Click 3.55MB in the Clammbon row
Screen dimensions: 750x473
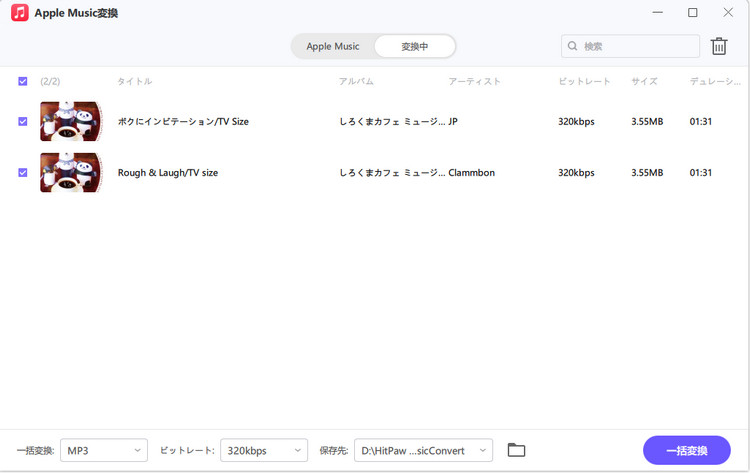(647, 173)
